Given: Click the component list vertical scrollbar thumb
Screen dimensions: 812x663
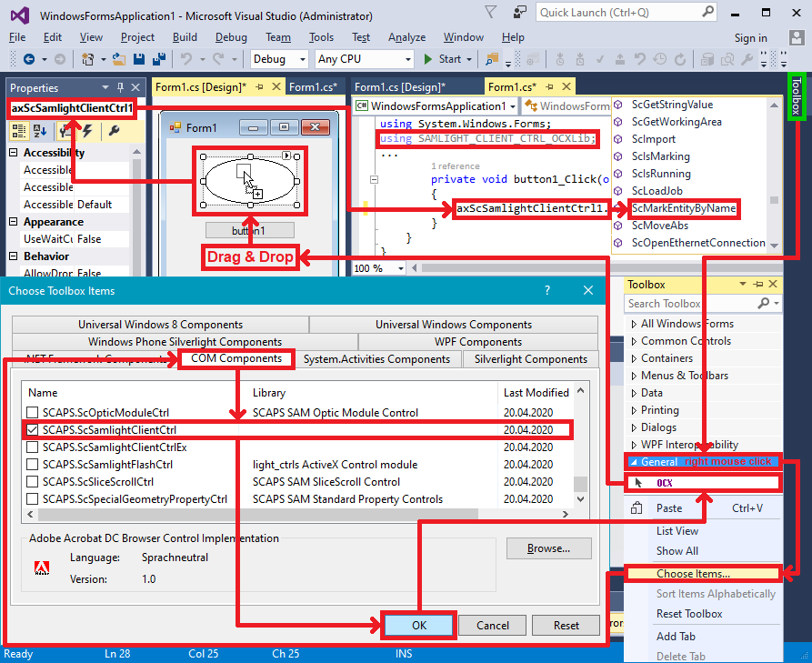Looking at the screenshot, I should (580, 484).
